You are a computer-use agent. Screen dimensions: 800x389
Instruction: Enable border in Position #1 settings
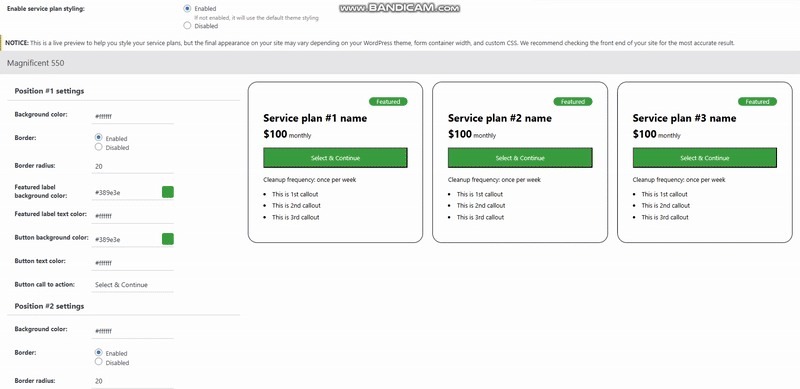[x=99, y=137]
